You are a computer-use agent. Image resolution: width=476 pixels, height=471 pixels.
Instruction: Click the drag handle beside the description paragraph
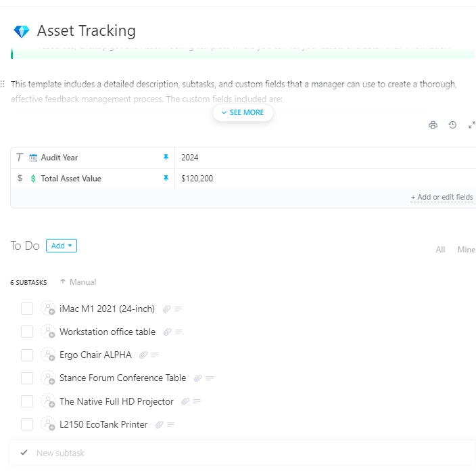coord(3,84)
